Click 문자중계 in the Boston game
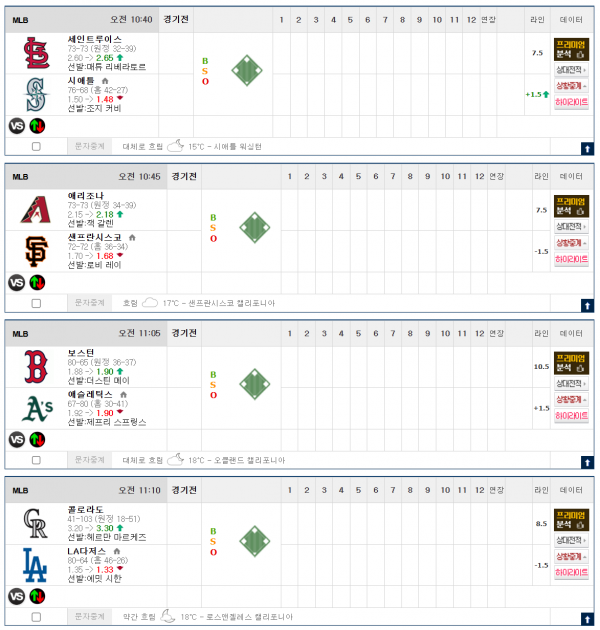Viewport: 600px width, 630px height. pyautogui.click(x=90, y=460)
